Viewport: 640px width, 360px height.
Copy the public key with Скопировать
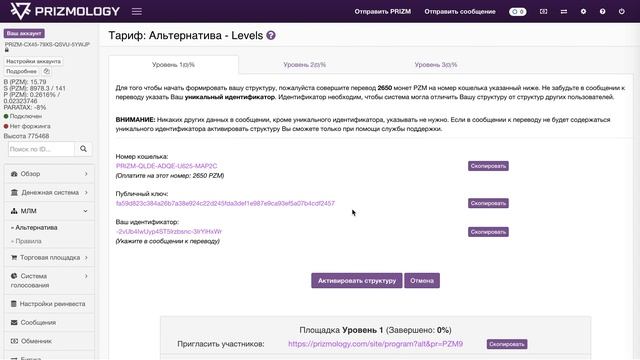[x=488, y=203]
